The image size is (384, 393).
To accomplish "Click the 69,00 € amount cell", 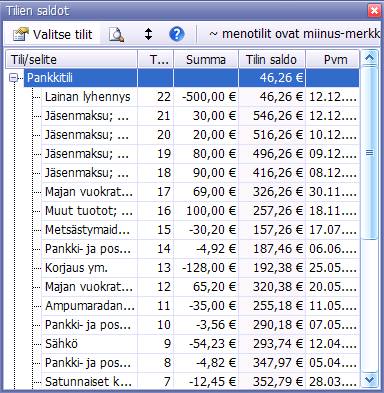I will [x=206, y=192].
